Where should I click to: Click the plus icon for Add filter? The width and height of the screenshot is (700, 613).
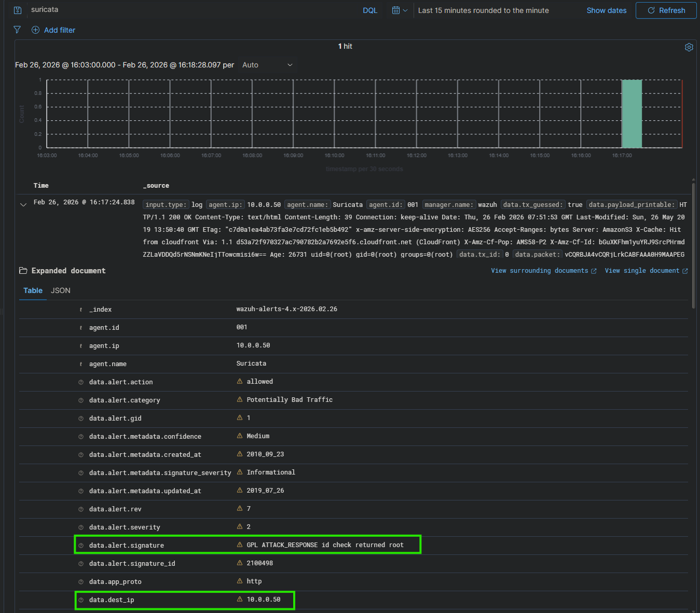(35, 30)
